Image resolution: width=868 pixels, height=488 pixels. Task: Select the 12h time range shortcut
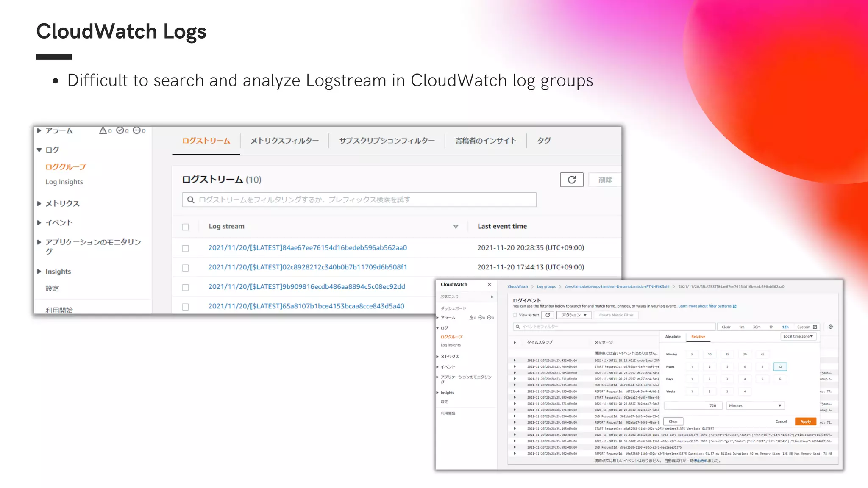click(785, 327)
